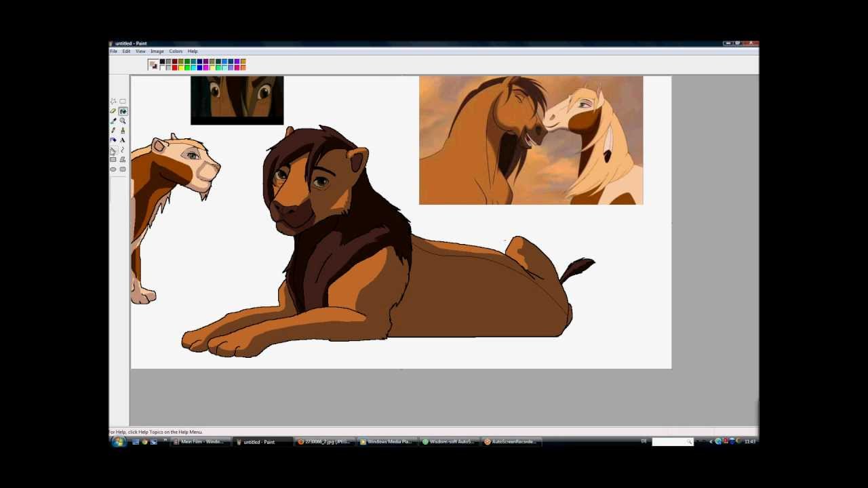Select the Curve tool
The image size is (868, 488).
tap(123, 150)
